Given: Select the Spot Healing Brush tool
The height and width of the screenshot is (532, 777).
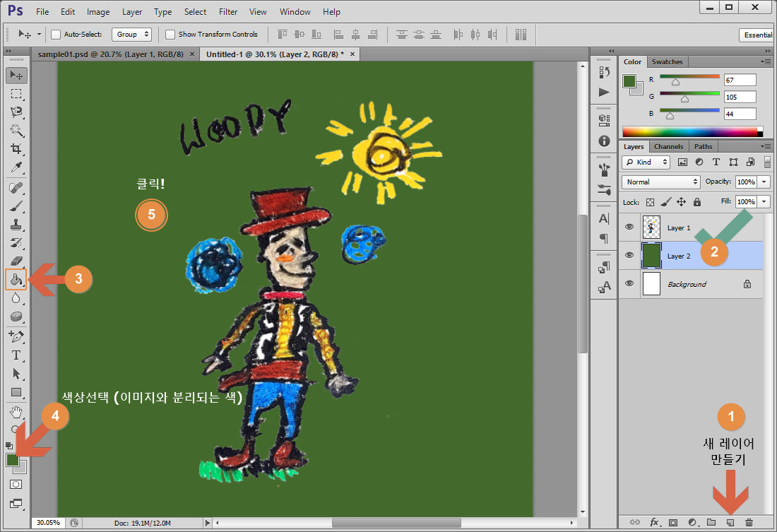Looking at the screenshot, I should click(16, 187).
